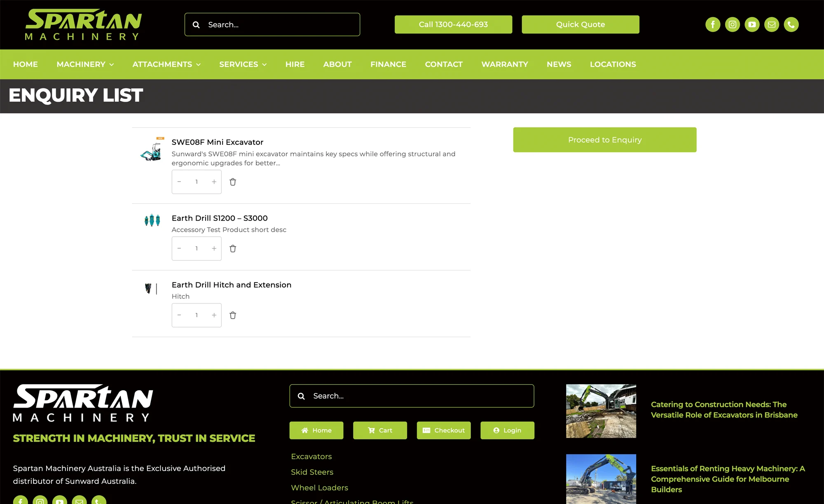Screen dimensions: 824x504
Task: Open Earth Drill S1200 – S3000 link
Action: point(220,218)
